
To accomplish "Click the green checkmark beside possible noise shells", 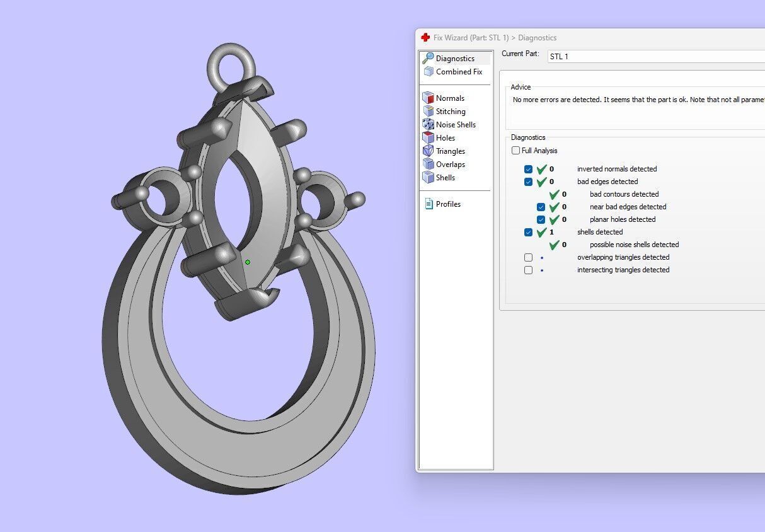I will (x=554, y=245).
